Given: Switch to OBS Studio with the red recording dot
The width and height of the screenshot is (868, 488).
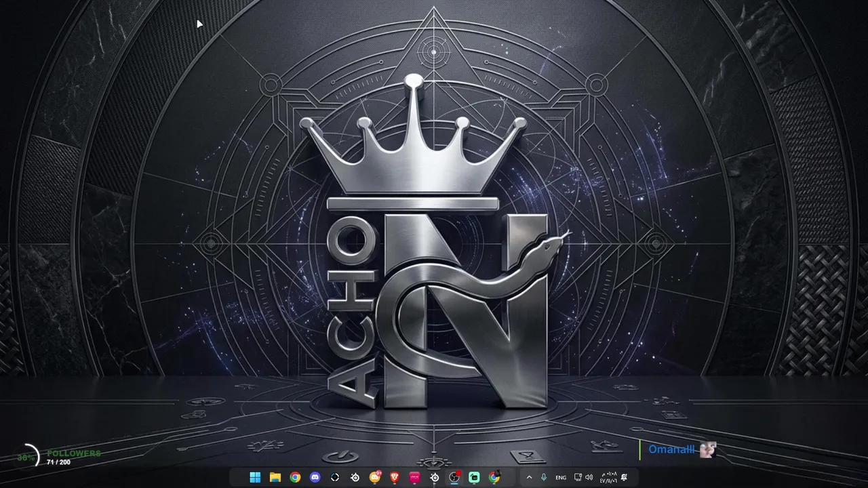Looking at the screenshot, I should pos(454,477).
